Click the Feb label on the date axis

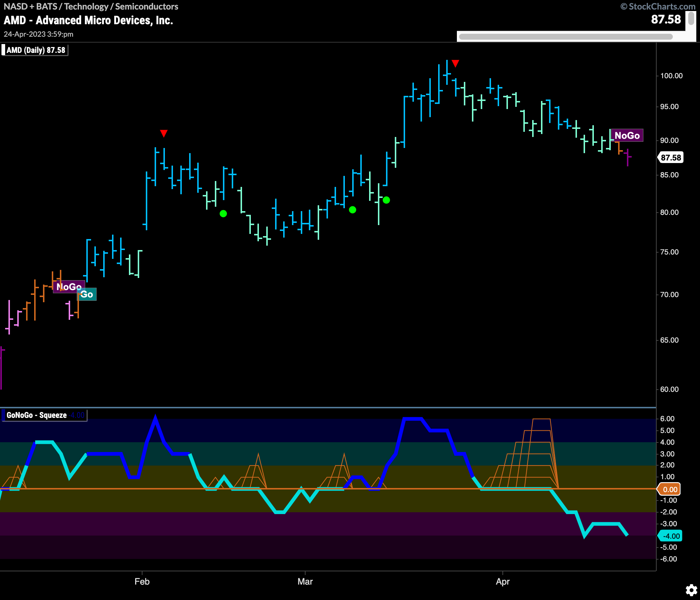pyautogui.click(x=142, y=582)
